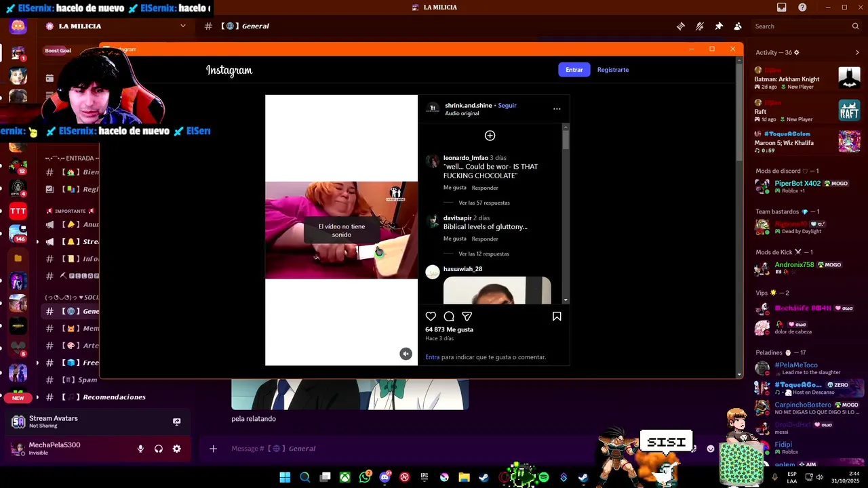Select member Fidipi

(x=807, y=448)
